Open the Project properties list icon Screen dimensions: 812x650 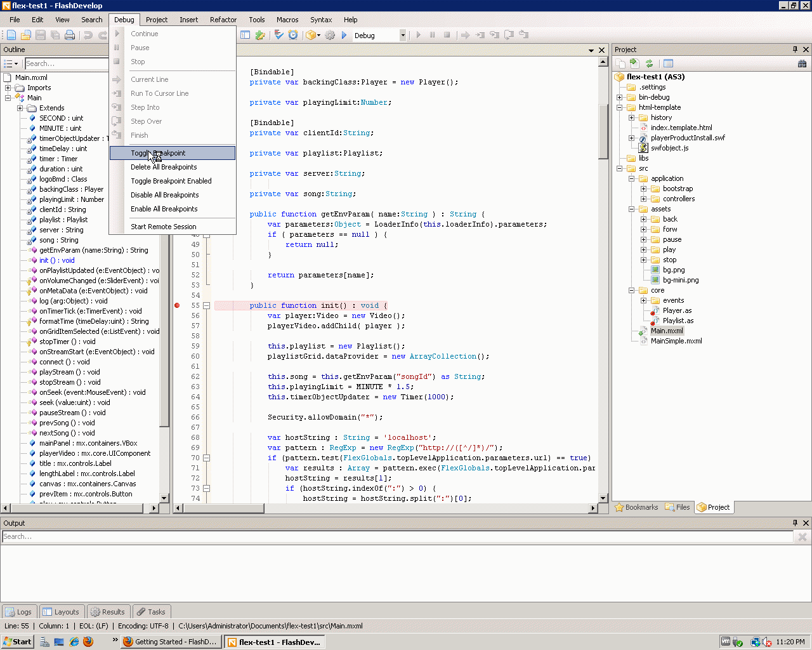tap(668, 63)
